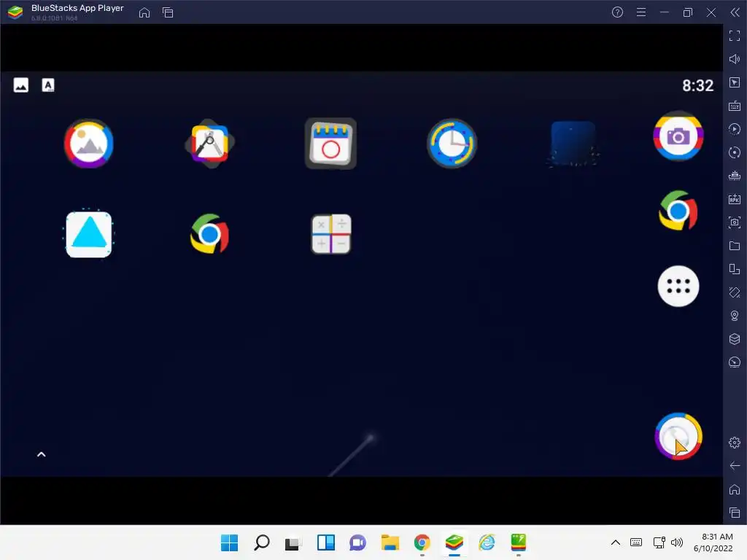Launch the drawing tools compass app
Viewport: 747px width, 560px height.
[209, 144]
